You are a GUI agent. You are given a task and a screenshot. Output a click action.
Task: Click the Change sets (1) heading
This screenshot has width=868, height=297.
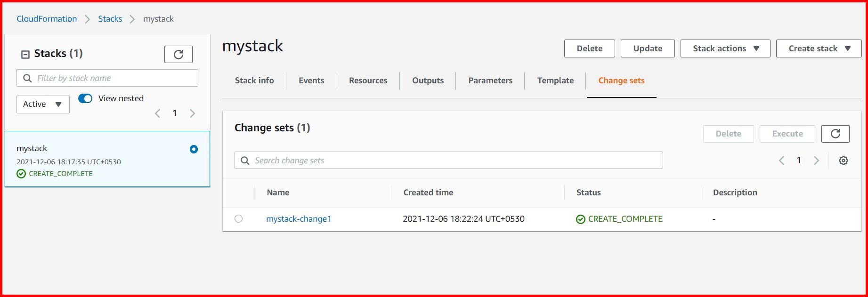click(x=272, y=128)
